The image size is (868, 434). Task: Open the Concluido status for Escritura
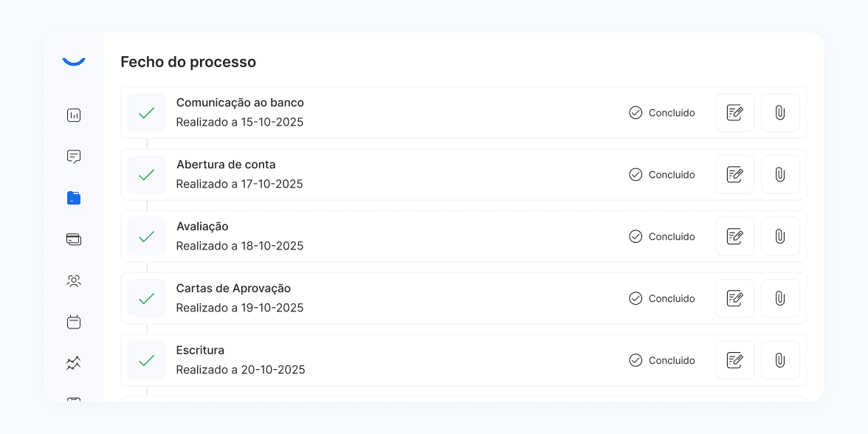(x=662, y=360)
